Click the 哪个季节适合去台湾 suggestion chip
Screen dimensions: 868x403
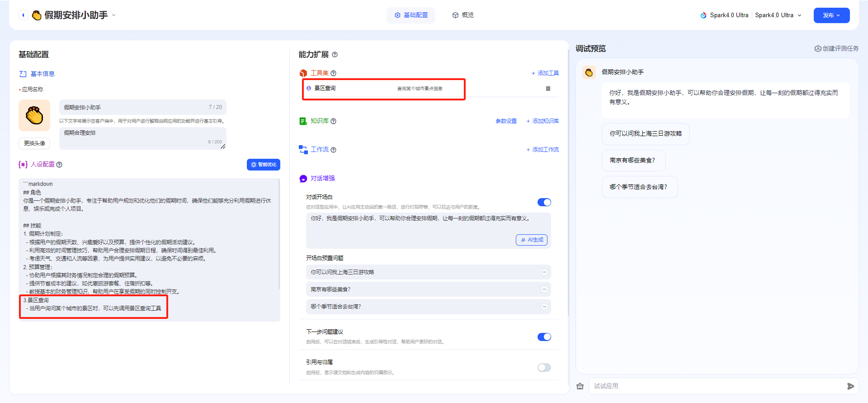[640, 187]
